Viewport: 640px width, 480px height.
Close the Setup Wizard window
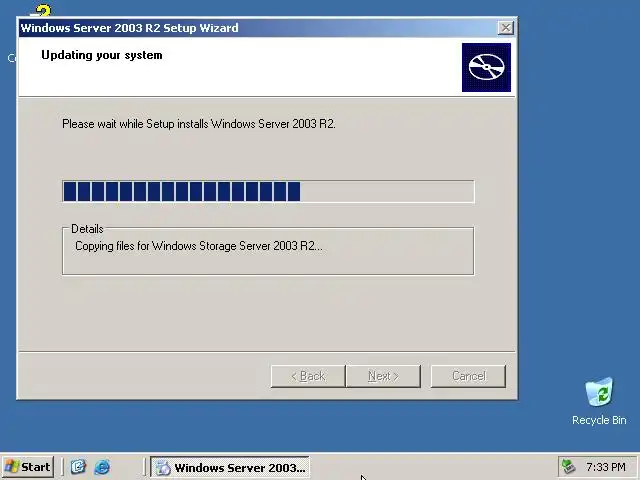506,28
